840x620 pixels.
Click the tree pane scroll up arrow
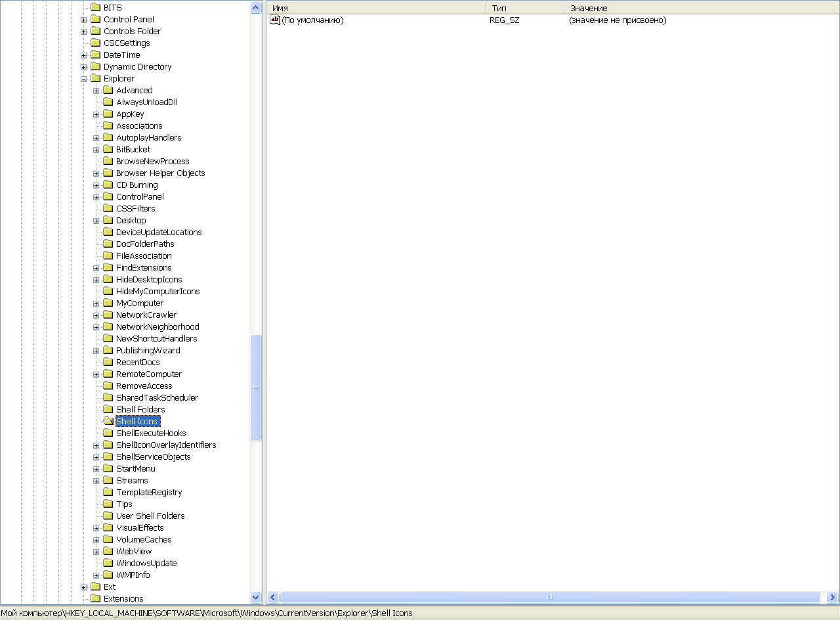256,8
